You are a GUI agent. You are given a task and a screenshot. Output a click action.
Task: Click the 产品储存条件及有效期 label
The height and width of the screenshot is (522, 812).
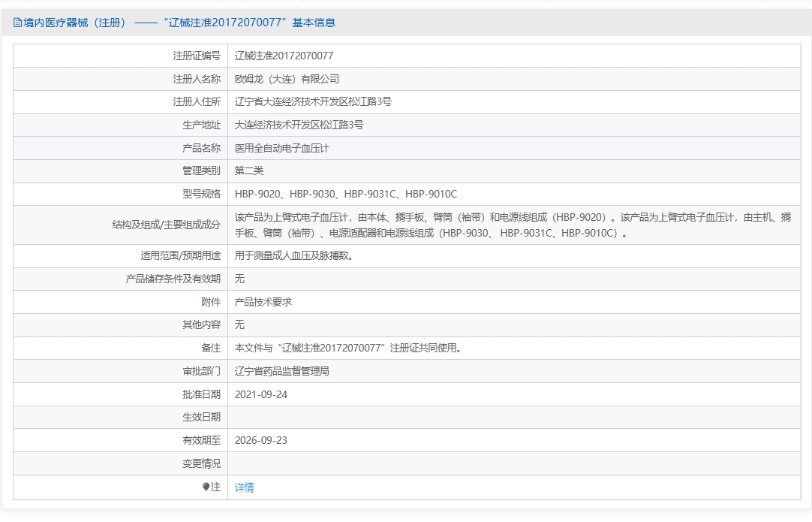coord(173,279)
